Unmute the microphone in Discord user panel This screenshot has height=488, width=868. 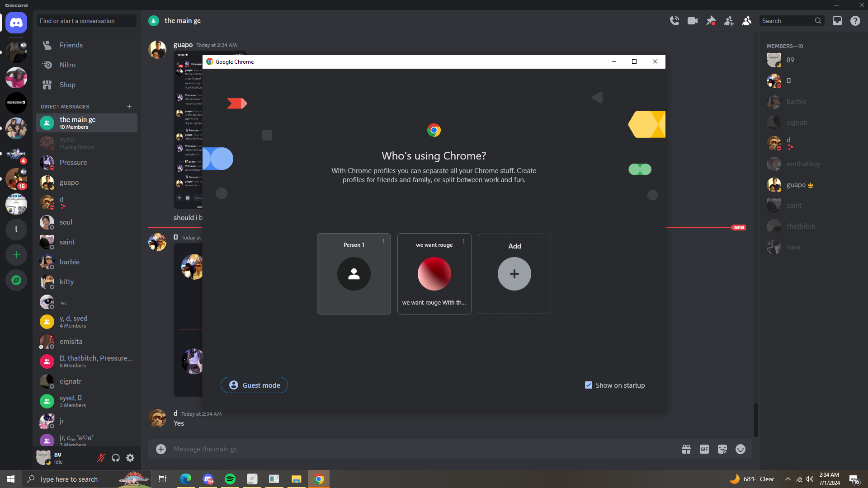tap(101, 458)
